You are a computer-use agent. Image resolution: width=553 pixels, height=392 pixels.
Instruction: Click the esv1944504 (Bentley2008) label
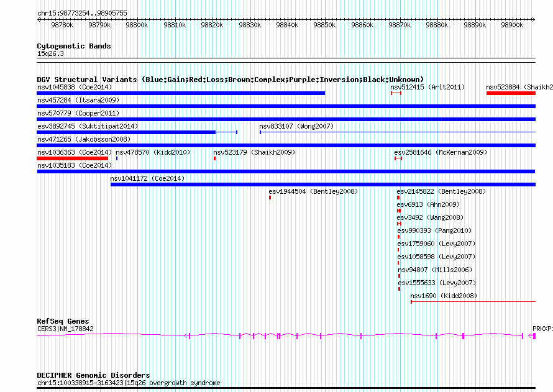[x=313, y=191]
